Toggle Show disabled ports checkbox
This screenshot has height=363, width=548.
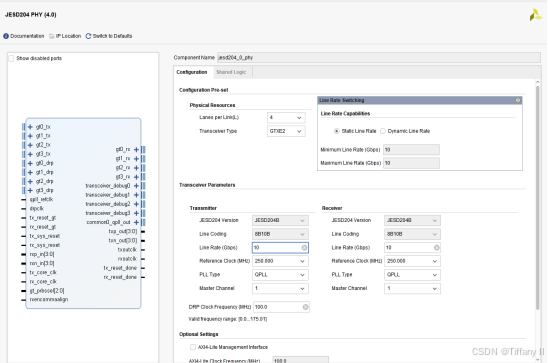pos(11,58)
